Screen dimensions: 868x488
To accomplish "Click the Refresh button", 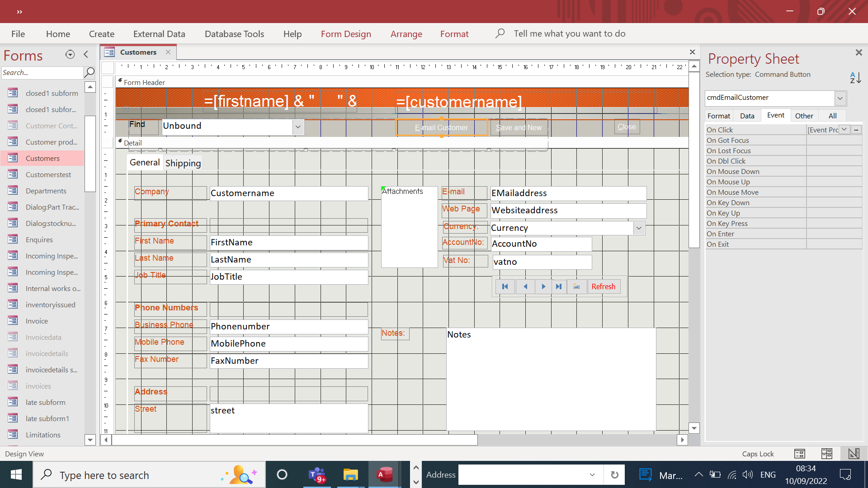I will click(x=604, y=286).
